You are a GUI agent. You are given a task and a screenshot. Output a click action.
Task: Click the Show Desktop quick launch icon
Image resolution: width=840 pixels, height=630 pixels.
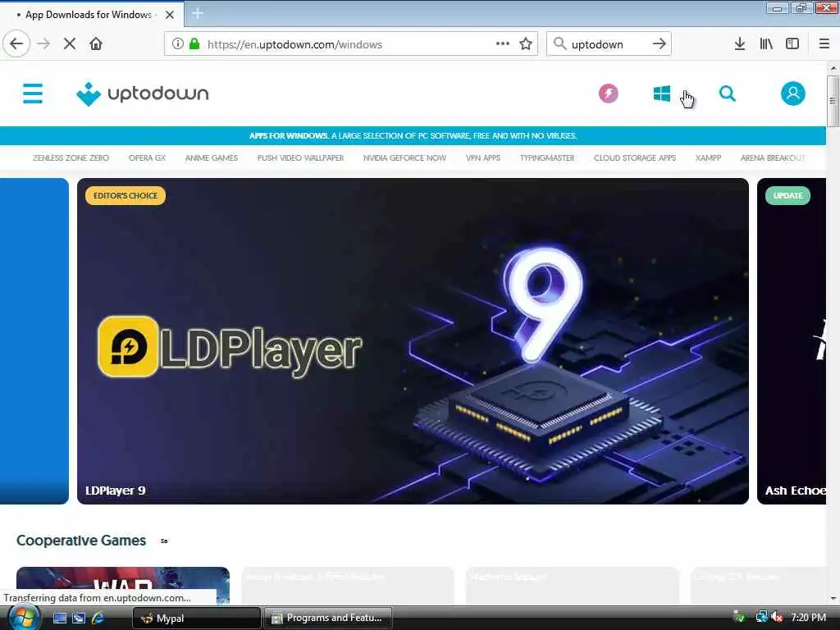coord(59,618)
